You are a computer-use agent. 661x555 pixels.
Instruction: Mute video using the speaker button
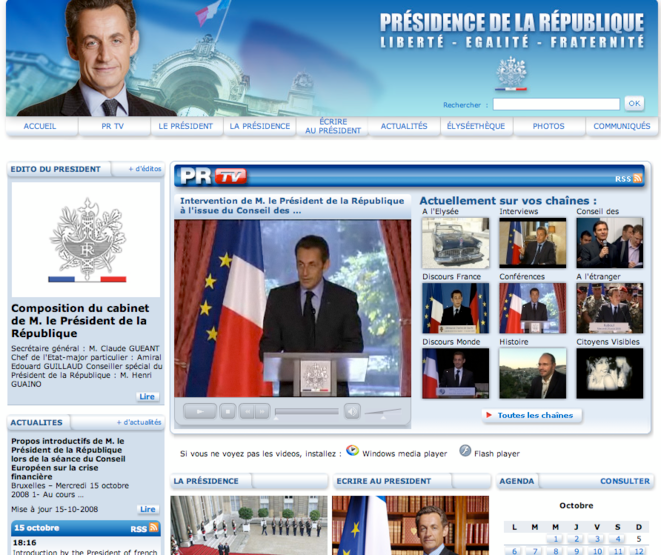pos(352,411)
